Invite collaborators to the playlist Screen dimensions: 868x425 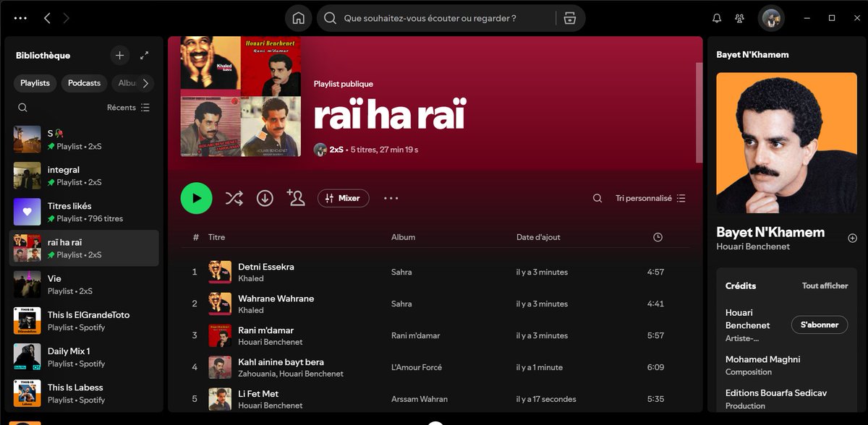point(296,197)
